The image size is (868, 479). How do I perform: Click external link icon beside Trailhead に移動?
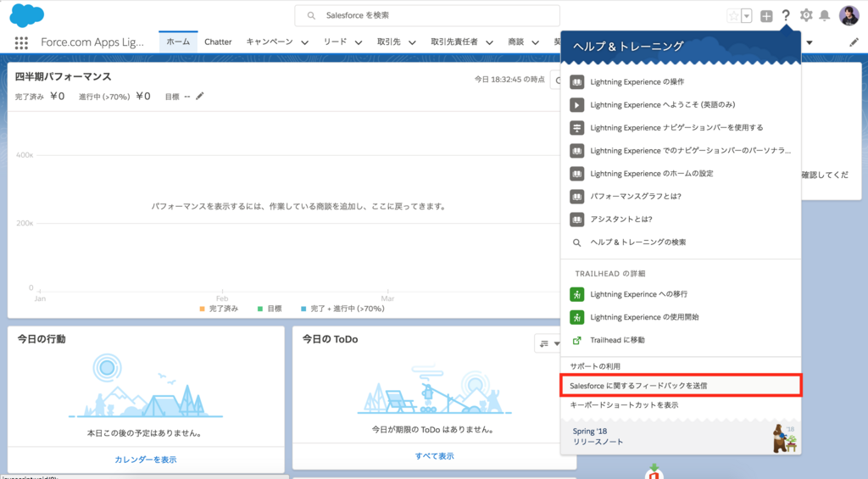pos(576,340)
